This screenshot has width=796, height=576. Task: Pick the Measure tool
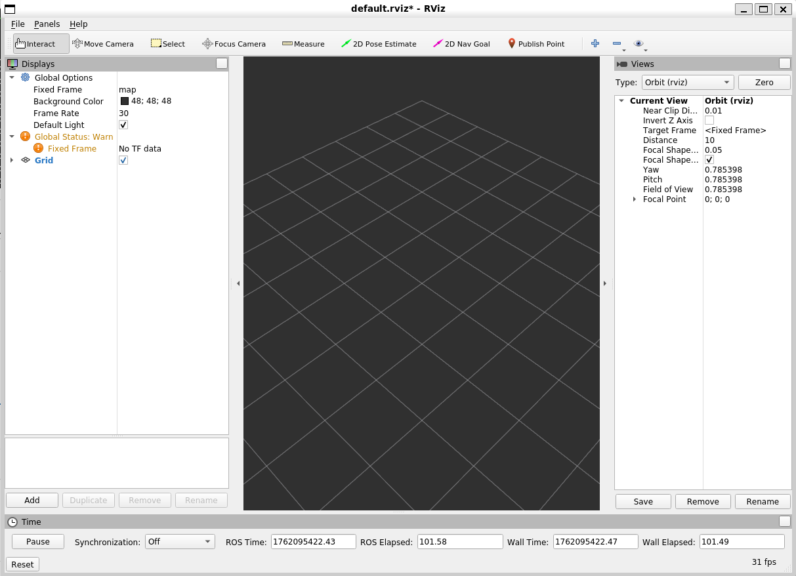pyautogui.click(x=303, y=44)
